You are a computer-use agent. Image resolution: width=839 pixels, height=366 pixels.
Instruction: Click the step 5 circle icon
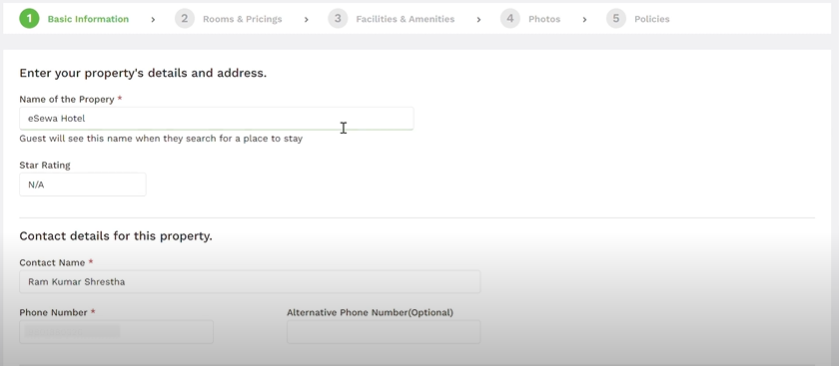click(616, 19)
